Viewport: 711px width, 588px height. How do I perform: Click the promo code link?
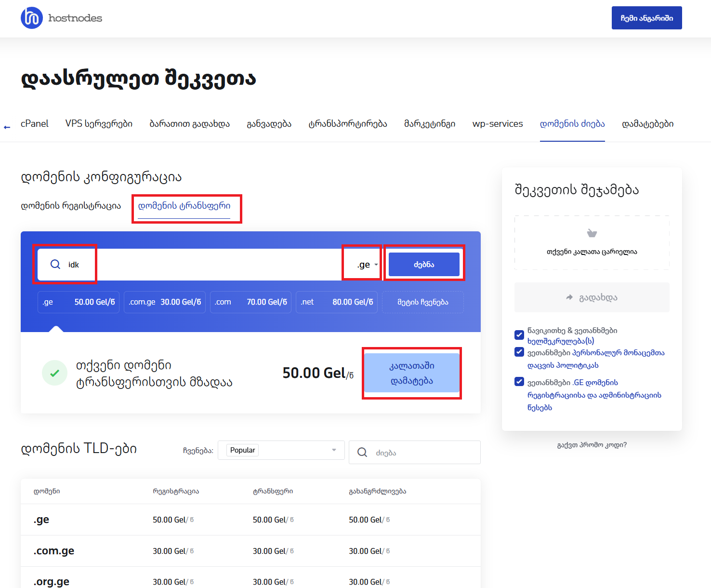pyautogui.click(x=592, y=445)
